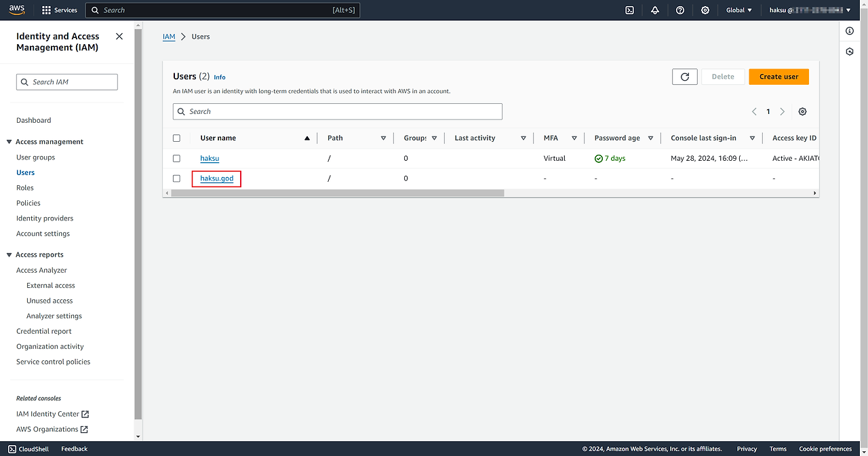Open the help question mark icon
Image resolution: width=868 pixels, height=456 pixels.
(680, 10)
